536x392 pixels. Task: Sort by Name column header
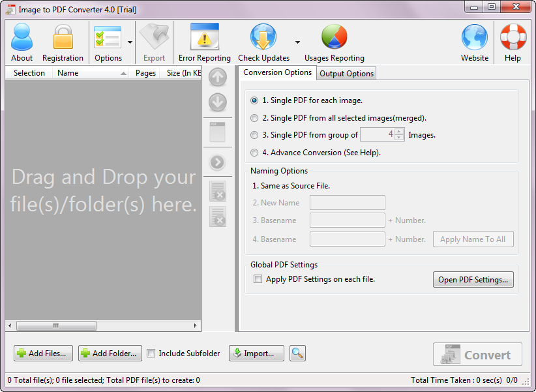click(91, 73)
